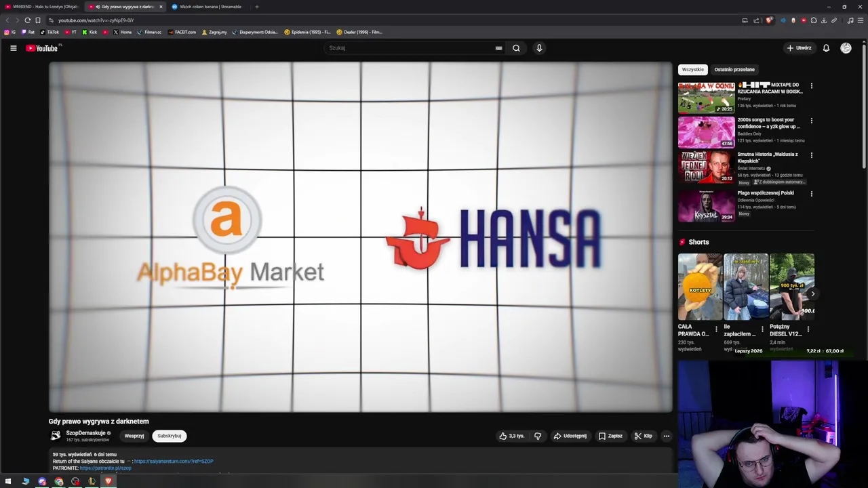Bookmark this page icon next to reload

(x=37, y=20)
